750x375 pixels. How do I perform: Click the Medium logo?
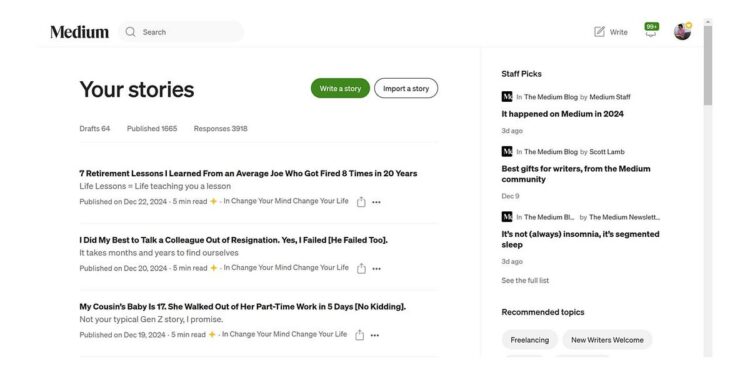coord(79,32)
